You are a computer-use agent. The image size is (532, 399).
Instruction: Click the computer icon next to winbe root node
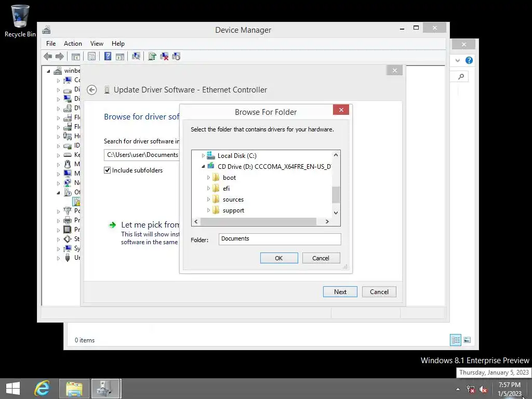[x=58, y=71]
